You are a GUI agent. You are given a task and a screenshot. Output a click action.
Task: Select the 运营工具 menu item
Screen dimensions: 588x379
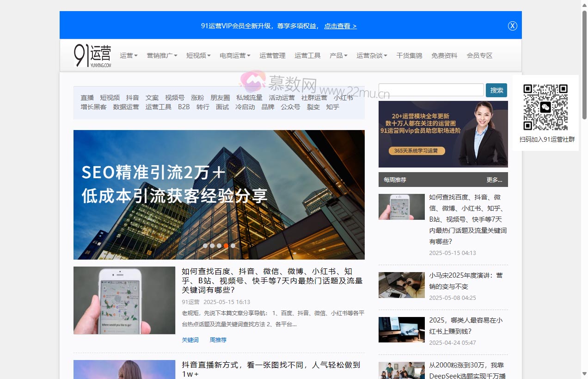(307, 55)
